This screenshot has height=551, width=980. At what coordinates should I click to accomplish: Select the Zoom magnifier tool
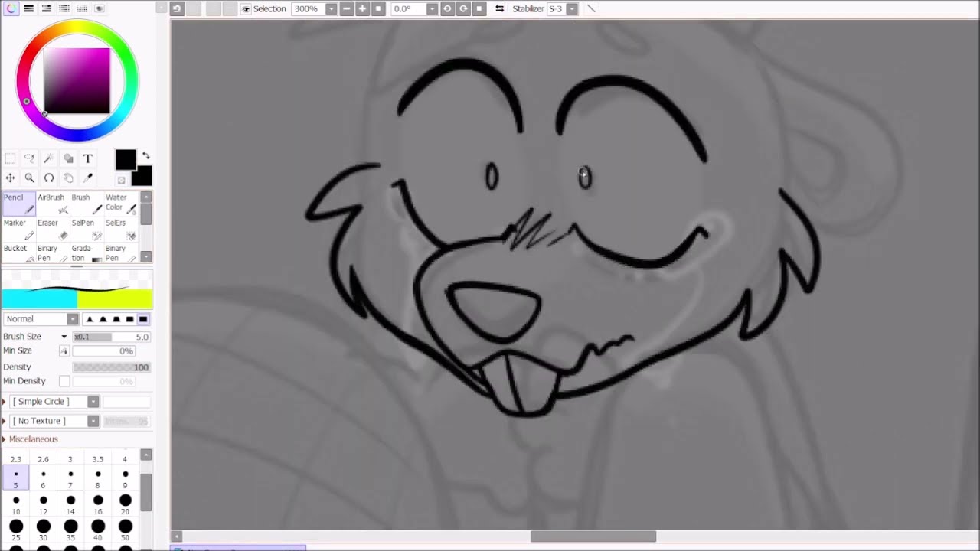pos(29,178)
